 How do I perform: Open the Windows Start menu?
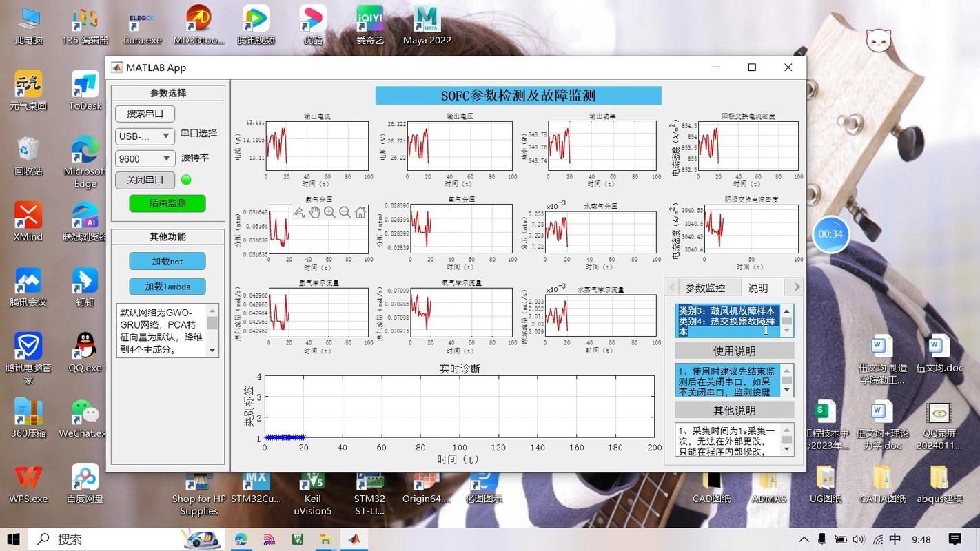(x=14, y=539)
